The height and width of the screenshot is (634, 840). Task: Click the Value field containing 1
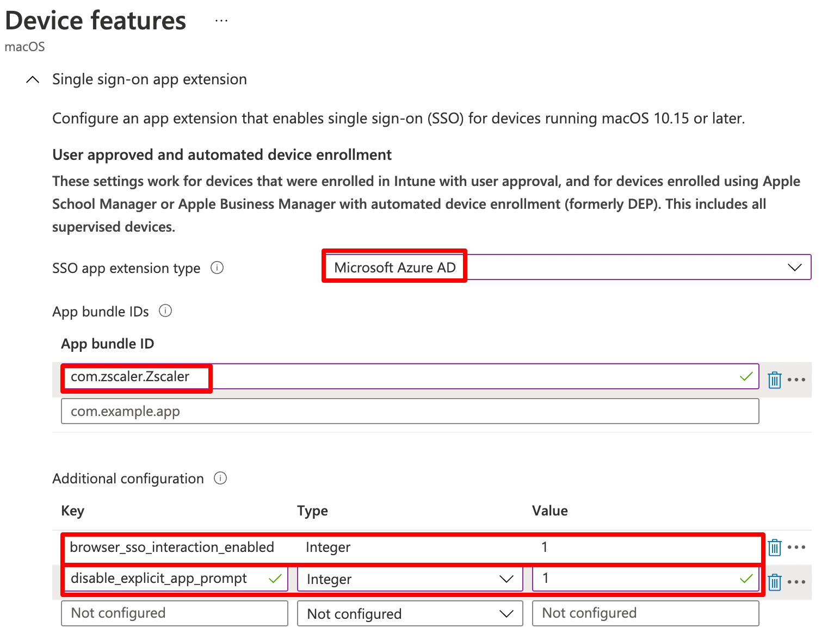(x=645, y=578)
